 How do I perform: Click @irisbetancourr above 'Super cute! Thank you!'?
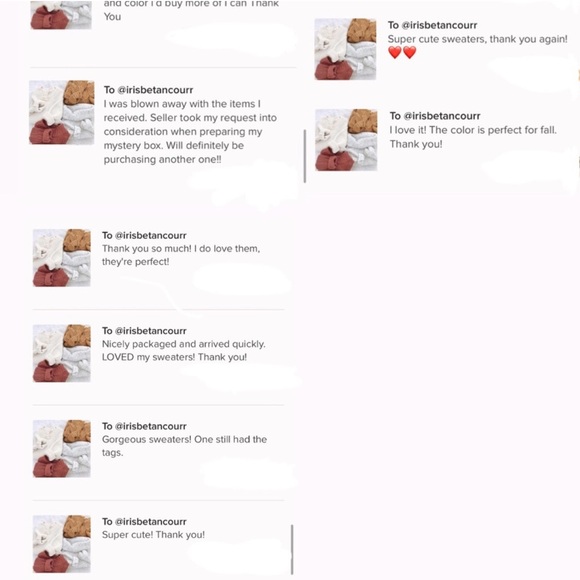(151, 522)
